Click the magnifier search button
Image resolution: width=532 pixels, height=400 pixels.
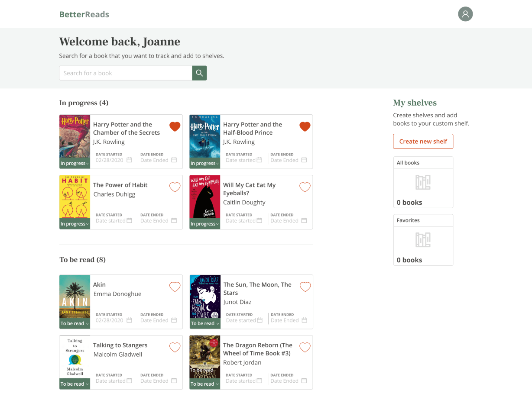pos(199,73)
